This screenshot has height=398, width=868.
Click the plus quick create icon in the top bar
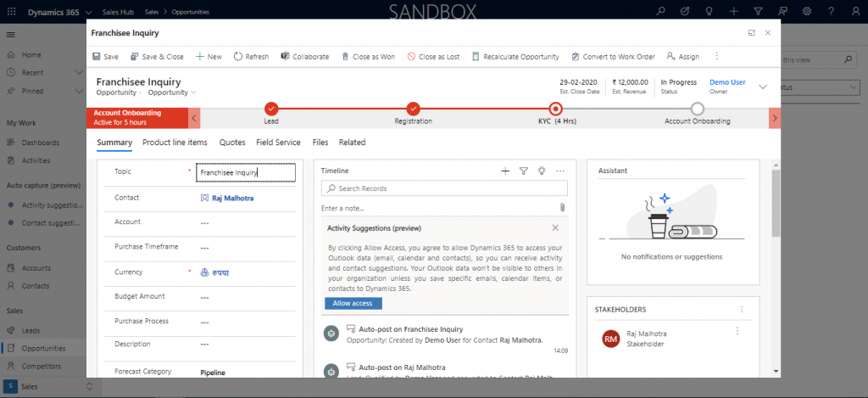pyautogui.click(x=733, y=11)
